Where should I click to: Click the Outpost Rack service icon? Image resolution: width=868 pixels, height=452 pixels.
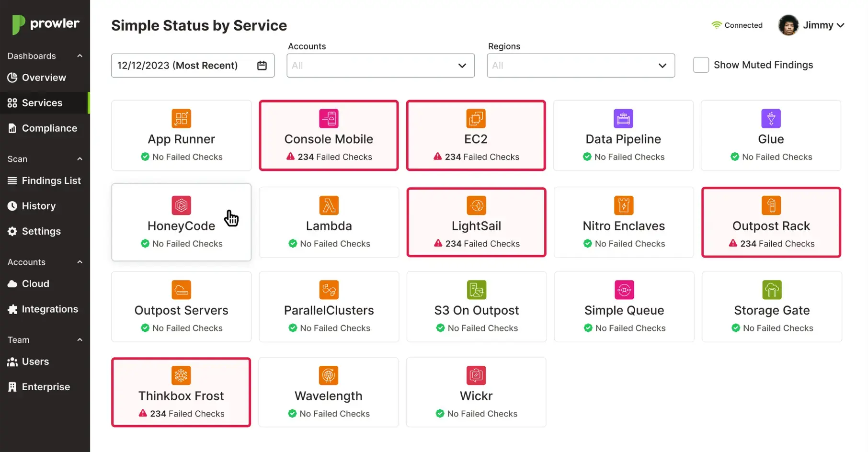pos(771,205)
